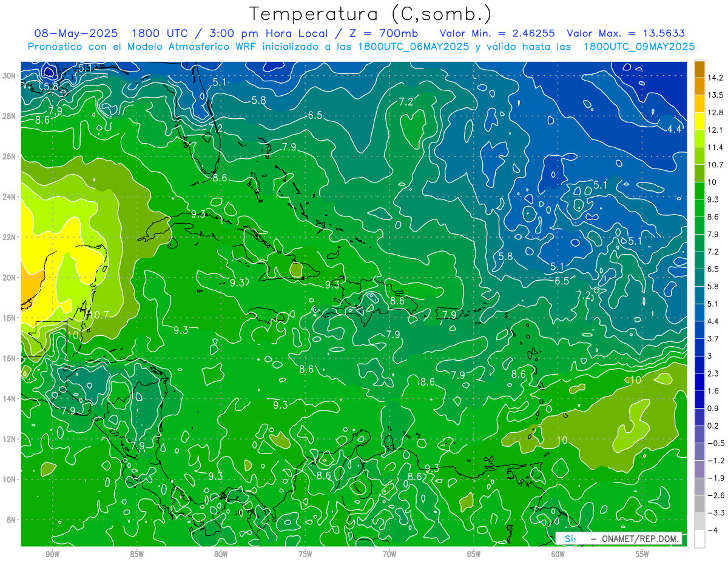The width and height of the screenshot is (728, 562).
Task: Click the colorbar label "14.2"
Action: (715, 78)
